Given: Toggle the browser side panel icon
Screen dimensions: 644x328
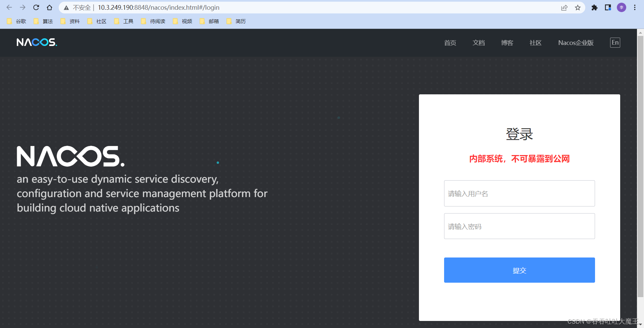Looking at the screenshot, I should (x=608, y=7).
